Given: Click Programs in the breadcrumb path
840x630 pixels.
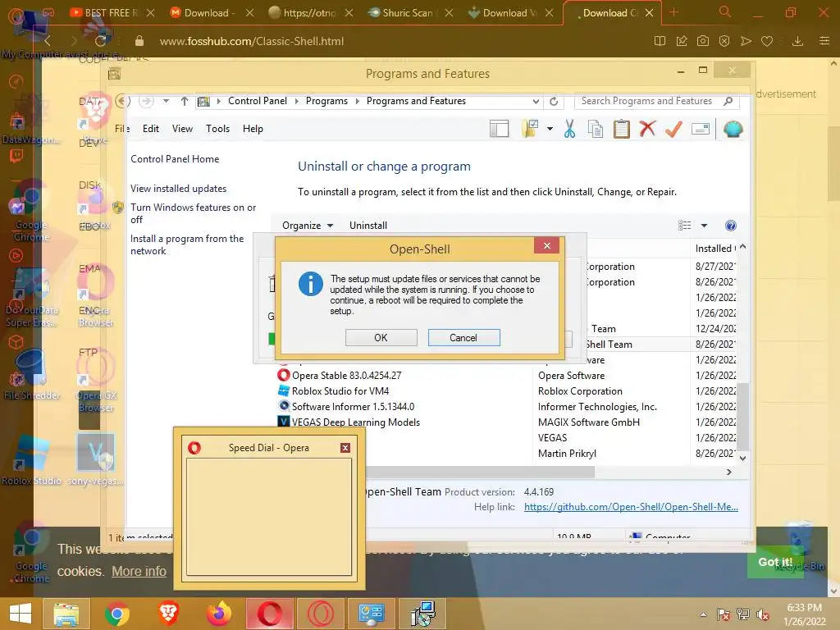Looking at the screenshot, I should click(x=326, y=101).
